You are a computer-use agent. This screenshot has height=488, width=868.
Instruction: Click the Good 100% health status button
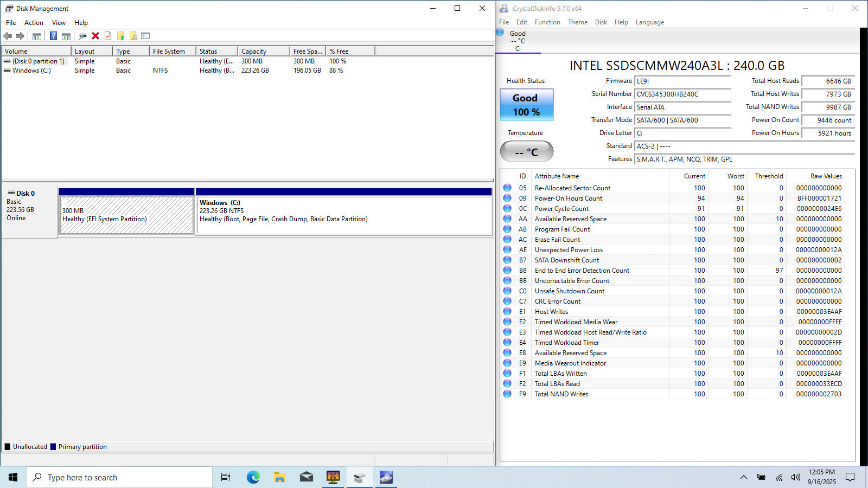click(526, 105)
